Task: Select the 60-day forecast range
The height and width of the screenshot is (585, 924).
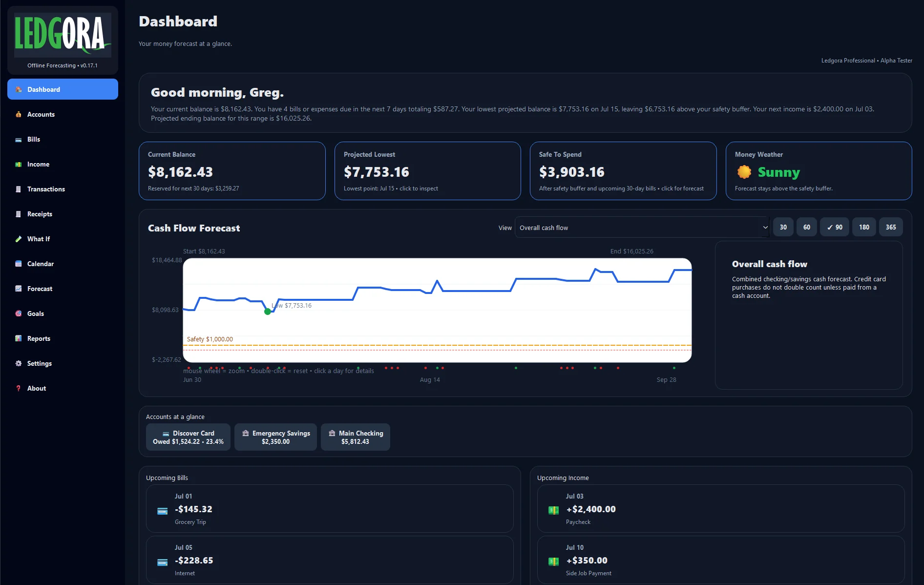Action: 807,227
